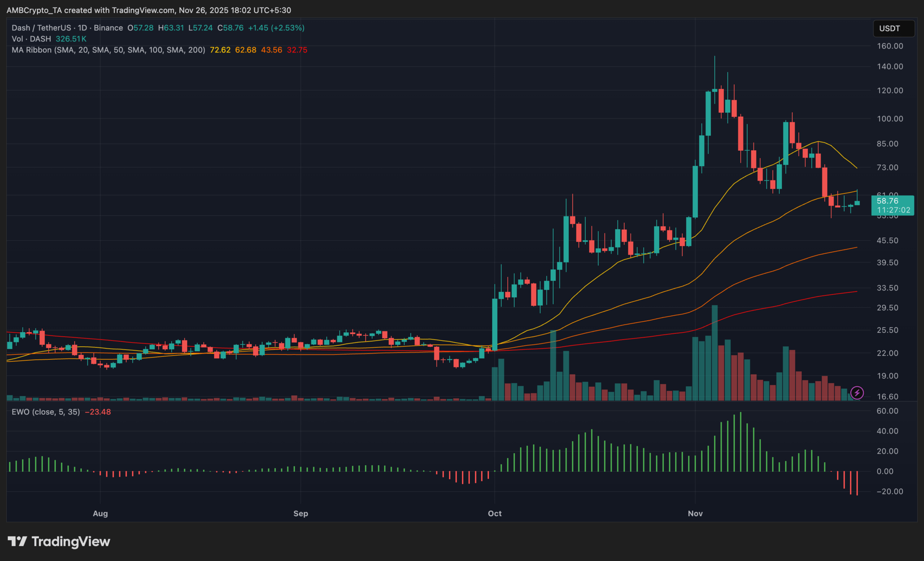924x561 pixels.
Task: Click the Nov label on time axis
Action: tap(695, 513)
